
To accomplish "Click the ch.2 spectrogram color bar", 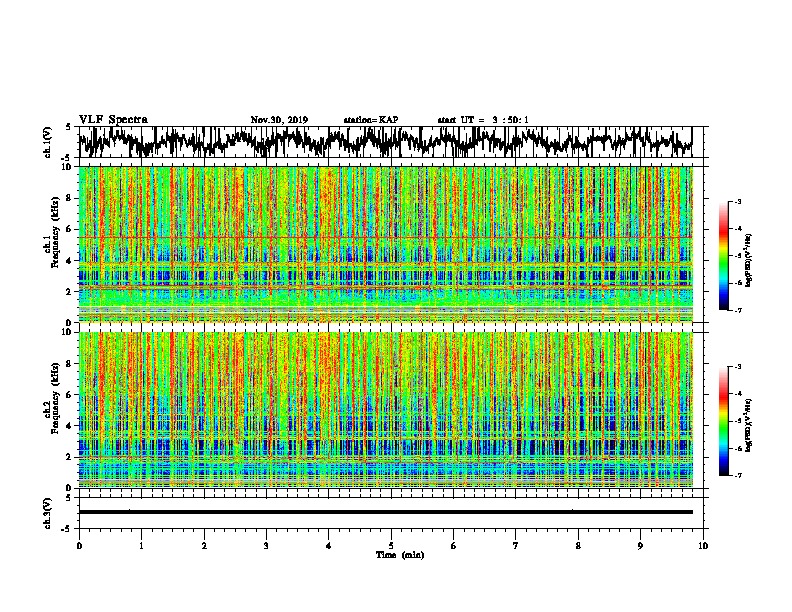I will tap(724, 421).
